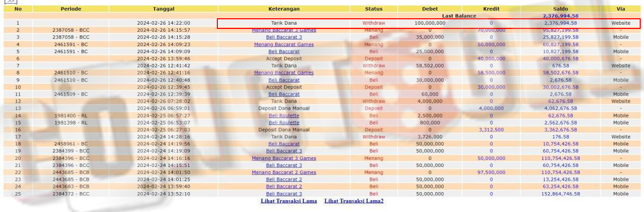Open Beli Roulette link in row 14
Image resolution: width=644 pixels, height=212 pixels.
tap(284, 115)
